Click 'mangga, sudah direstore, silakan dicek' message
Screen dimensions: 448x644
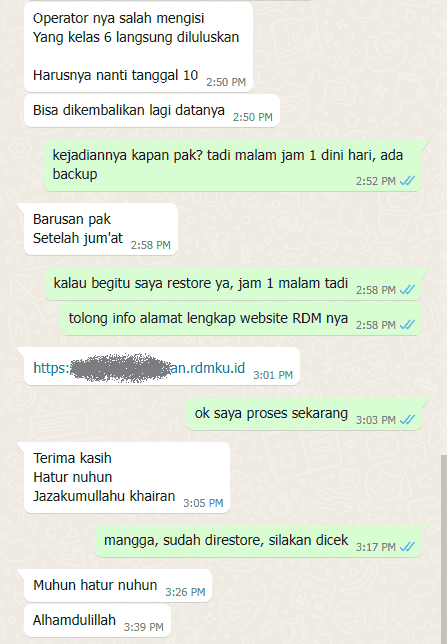[x=259, y=540]
